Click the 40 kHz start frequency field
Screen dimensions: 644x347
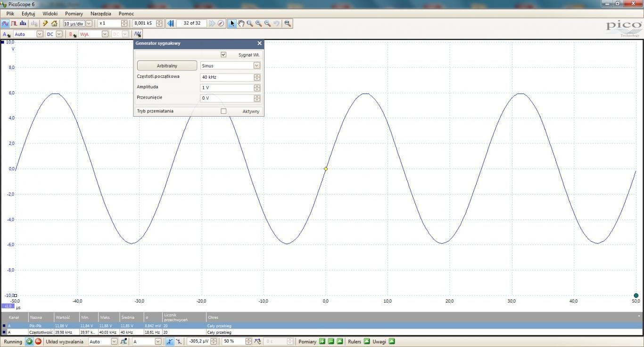tap(227, 77)
